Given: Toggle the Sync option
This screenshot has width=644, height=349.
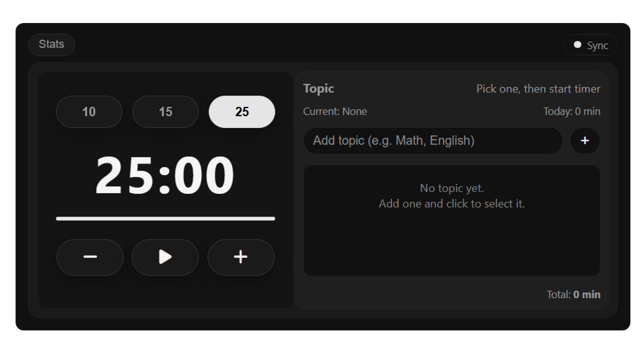Looking at the screenshot, I should pyautogui.click(x=591, y=45).
